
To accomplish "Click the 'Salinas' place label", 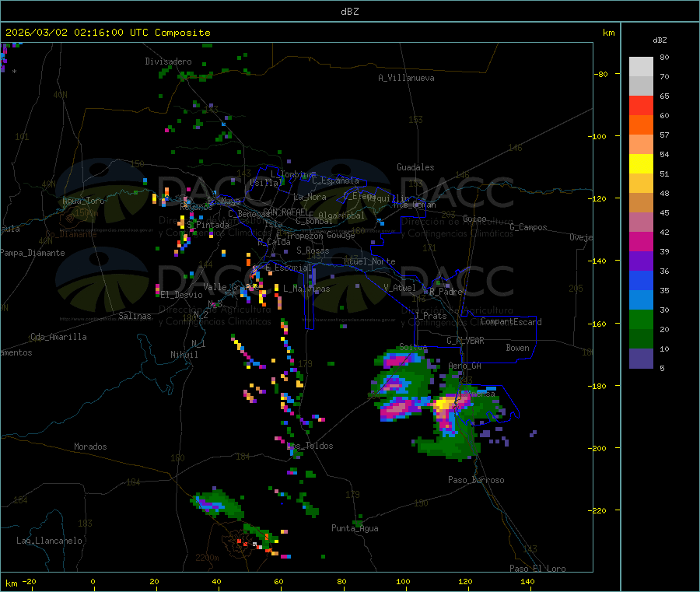I will click(x=135, y=316).
